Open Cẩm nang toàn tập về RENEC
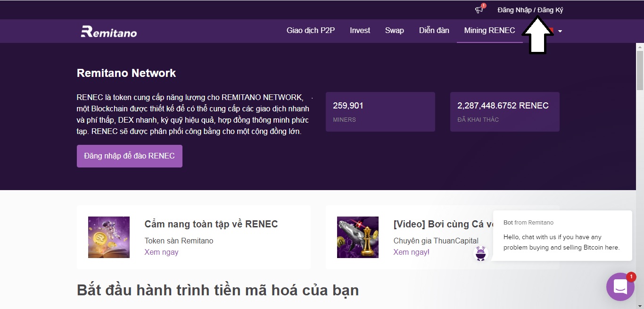Screen dimensions: 644x309 (211, 224)
